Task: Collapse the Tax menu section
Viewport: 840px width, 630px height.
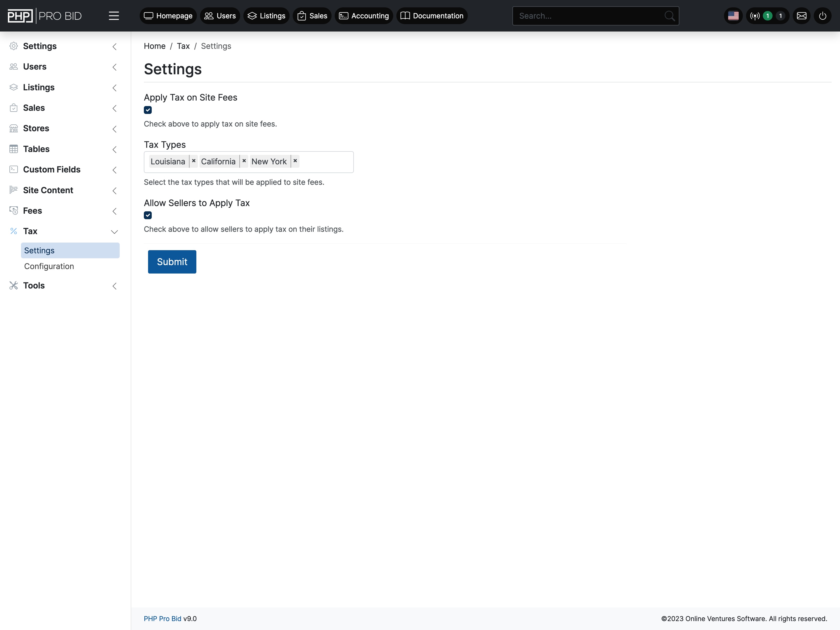Action: point(114,231)
